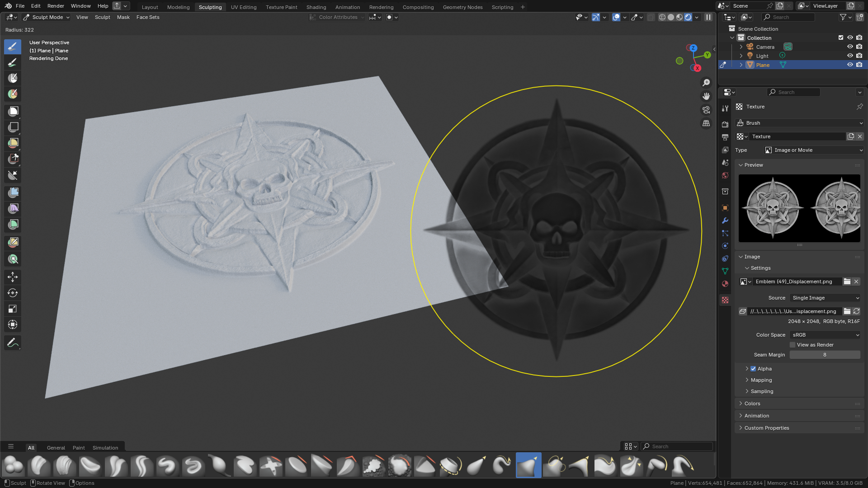Open the Color Space sRGB dropdown
The image size is (868, 488).
click(x=825, y=335)
